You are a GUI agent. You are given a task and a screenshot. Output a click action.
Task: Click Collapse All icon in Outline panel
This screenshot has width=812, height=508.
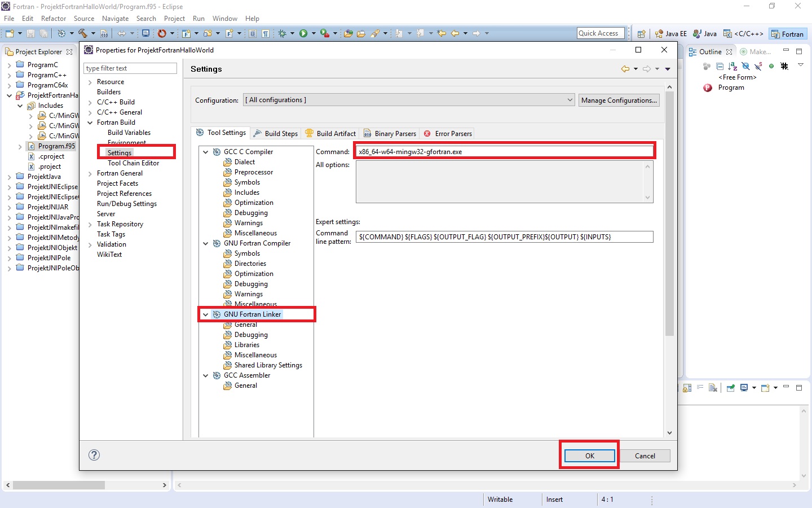(720, 66)
